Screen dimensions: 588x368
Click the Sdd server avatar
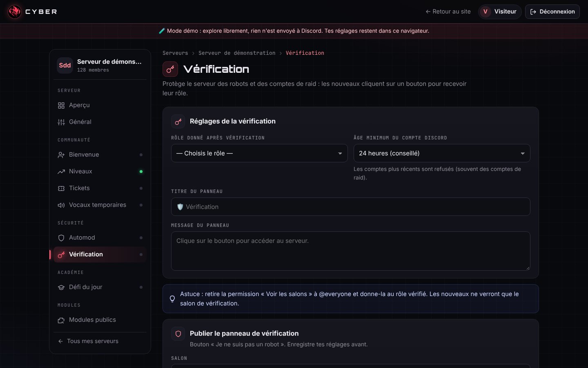pyautogui.click(x=65, y=65)
